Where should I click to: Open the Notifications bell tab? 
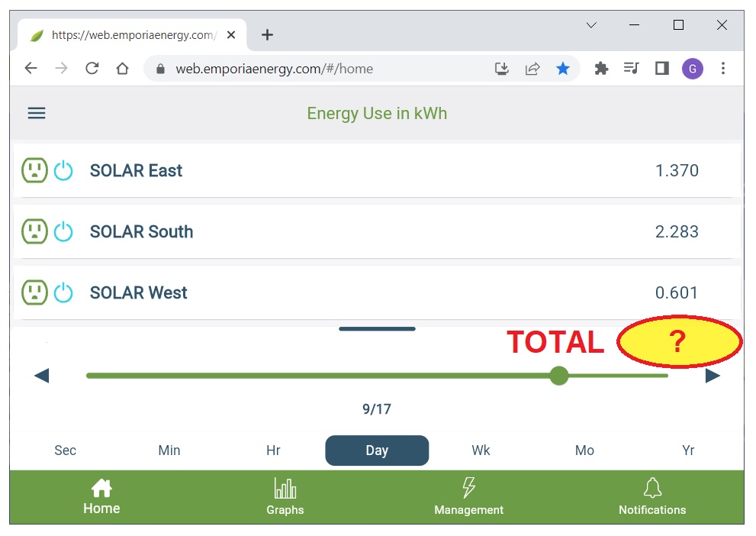coord(652,497)
